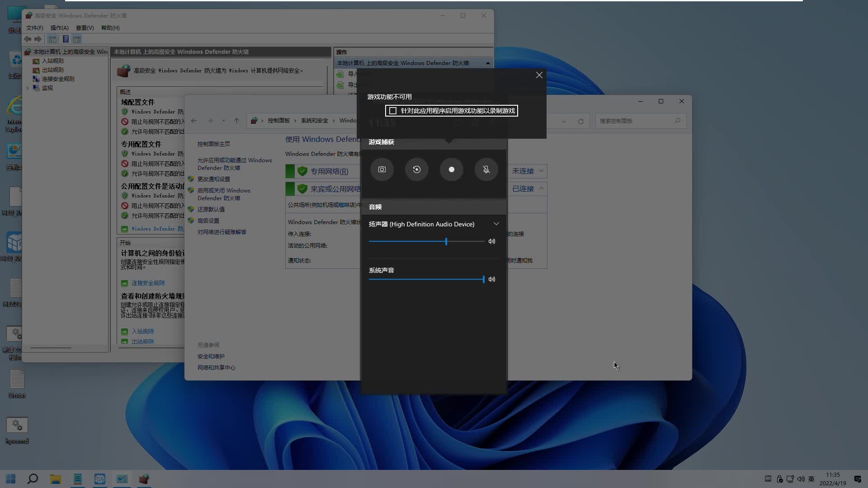Open 高级设置 in the control panel sidebar
Image resolution: width=868 pixels, height=488 pixels.
(x=208, y=221)
